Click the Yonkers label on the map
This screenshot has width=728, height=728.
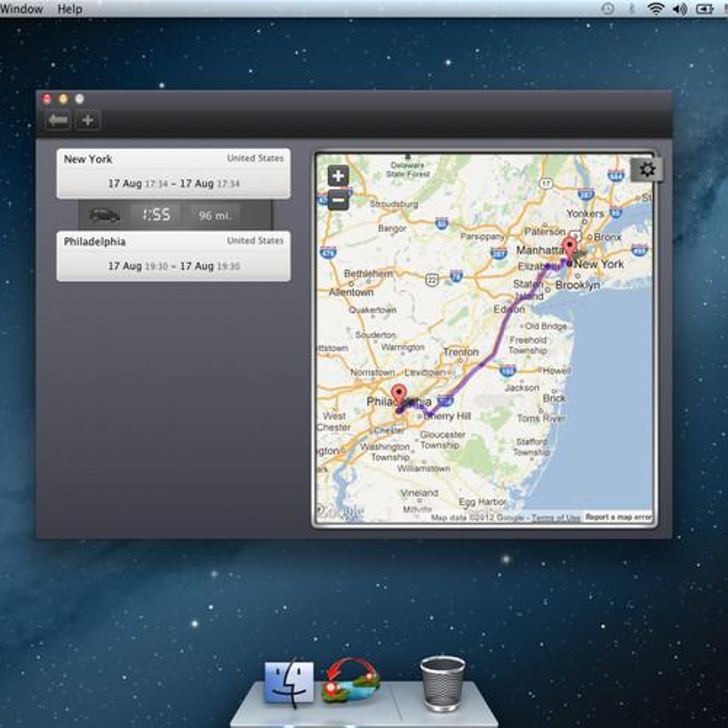click(585, 213)
